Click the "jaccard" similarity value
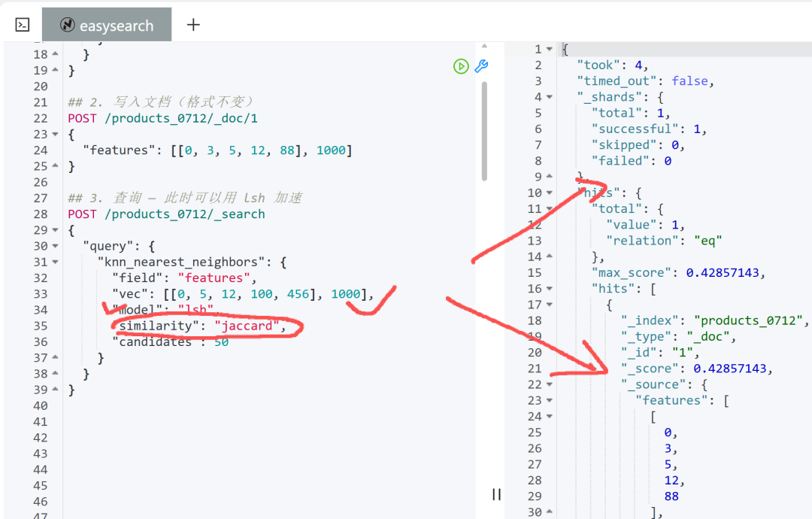This screenshot has height=519, width=812. tap(247, 326)
